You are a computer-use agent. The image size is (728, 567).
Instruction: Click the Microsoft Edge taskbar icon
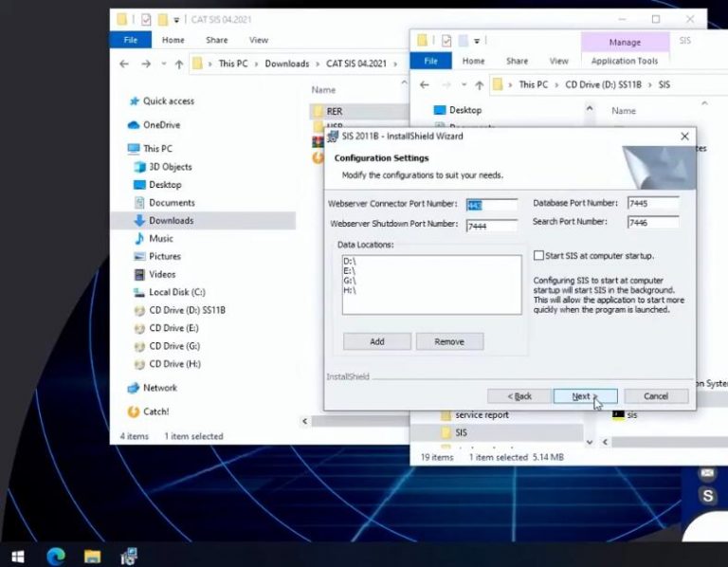pos(55,556)
